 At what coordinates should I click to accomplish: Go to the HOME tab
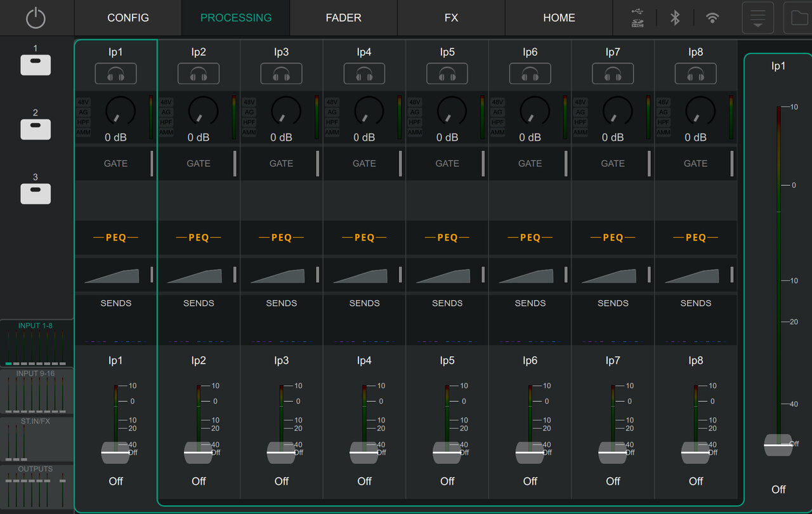tap(560, 18)
